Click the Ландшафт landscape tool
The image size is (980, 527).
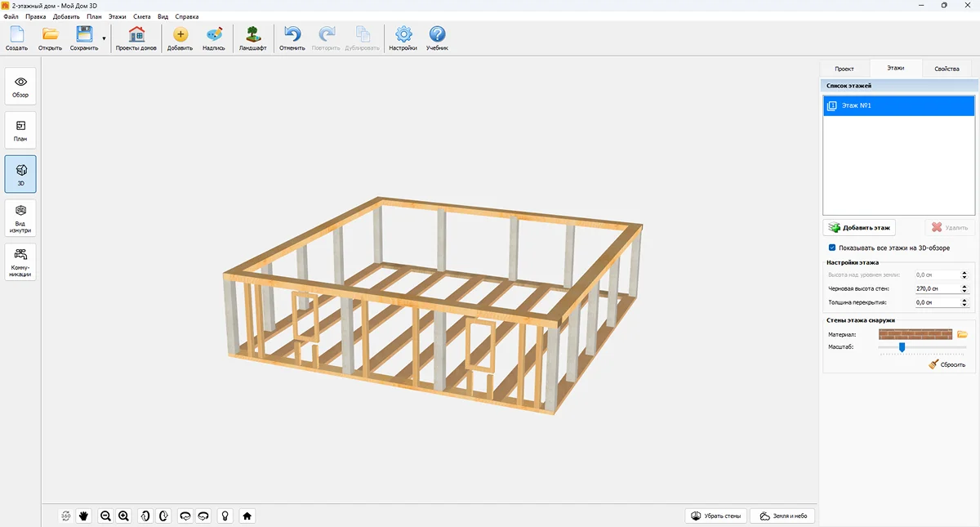[x=252, y=38]
